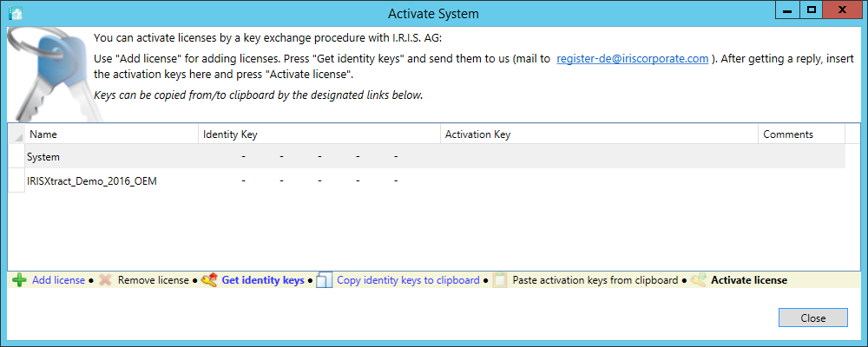Screen dimensions: 868x347
Task: Click the row header beside System
Action: coord(16,156)
